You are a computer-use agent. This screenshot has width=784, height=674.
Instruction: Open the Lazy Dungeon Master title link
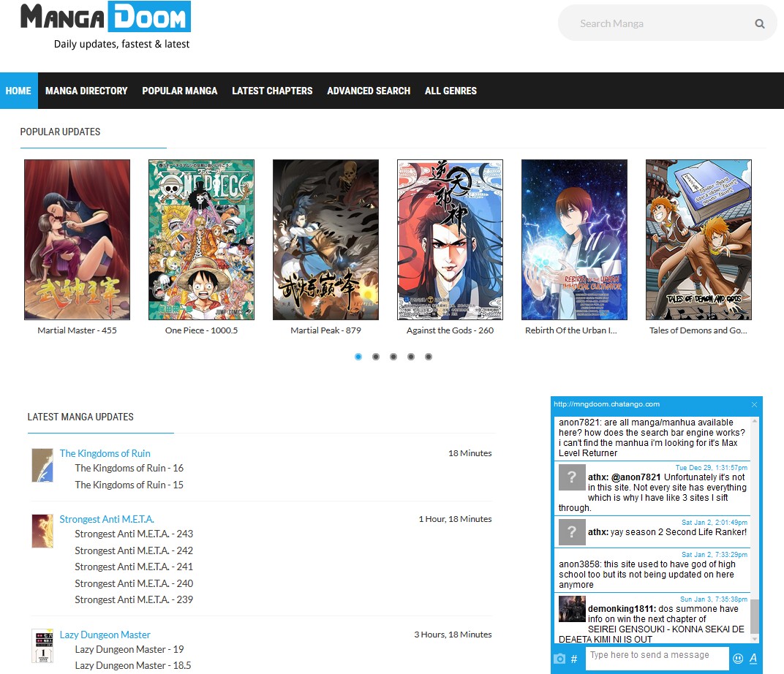click(x=105, y=635)
